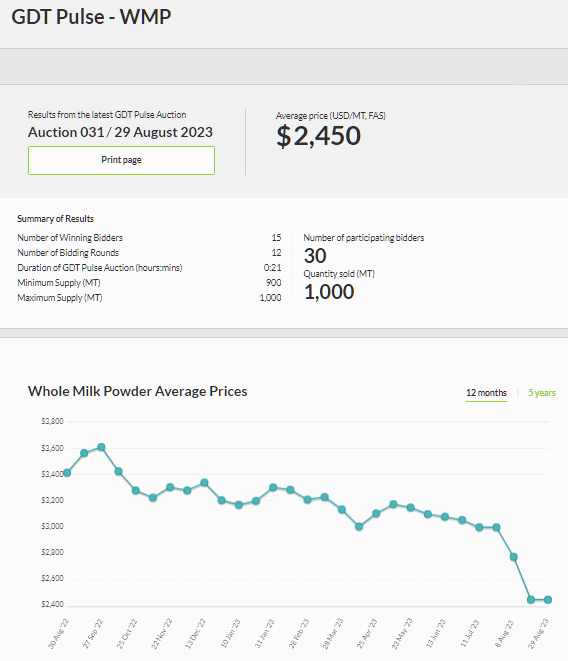Click the duration value 0:21
Image resolution: width=568 pixels, height=661 pixels.
(272, 268)
